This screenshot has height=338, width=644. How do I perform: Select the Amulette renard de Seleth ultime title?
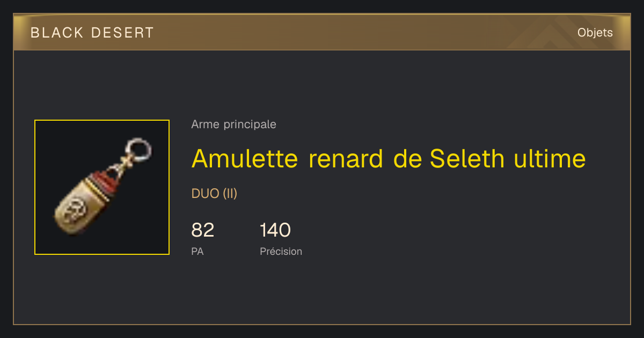pyautogui.click(x=389, y=158)
